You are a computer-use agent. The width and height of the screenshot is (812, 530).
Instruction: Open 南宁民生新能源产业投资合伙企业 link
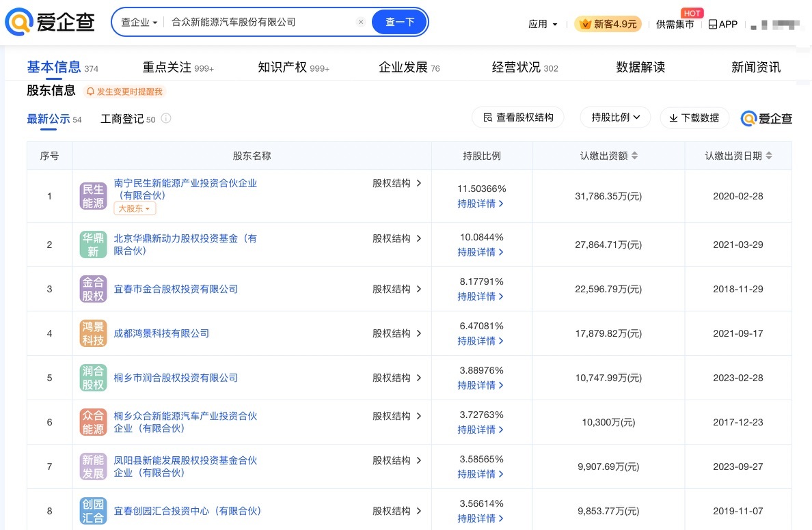coord(185,189)
